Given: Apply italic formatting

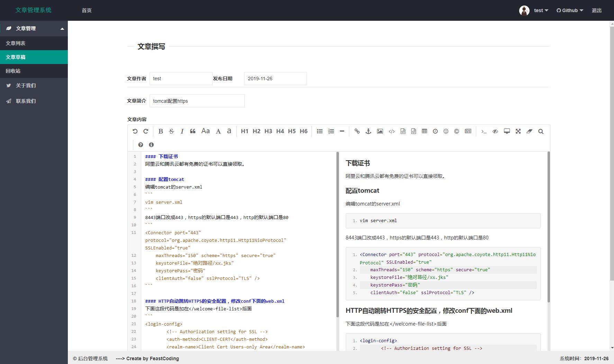Looking at the screenshot, I should pyautogui.click(x=182, y=131).
